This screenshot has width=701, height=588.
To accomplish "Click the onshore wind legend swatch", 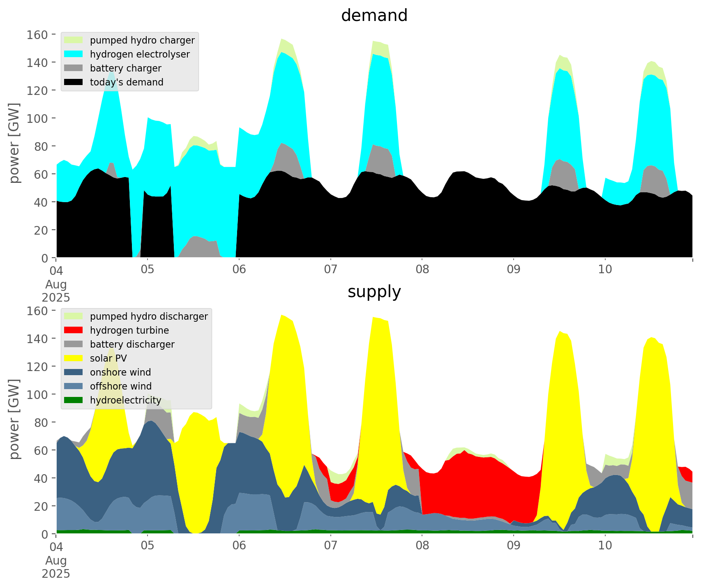I will (x=74, y=372).
